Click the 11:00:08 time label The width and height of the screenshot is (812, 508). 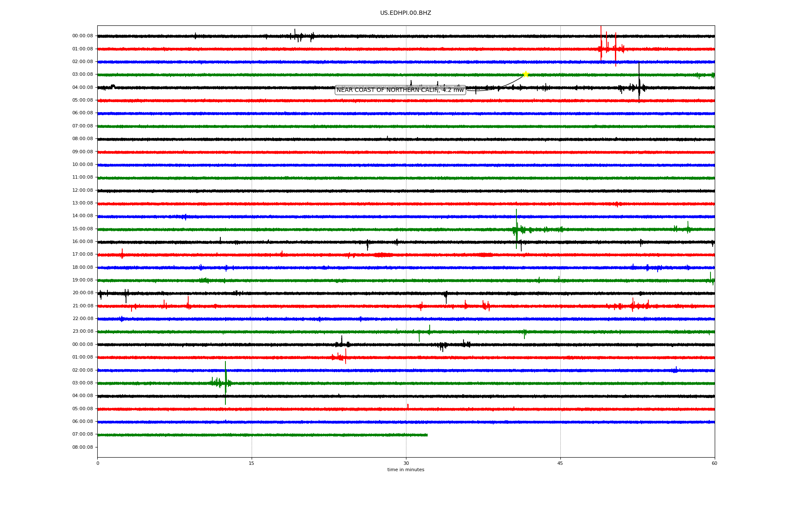(82, 177)
